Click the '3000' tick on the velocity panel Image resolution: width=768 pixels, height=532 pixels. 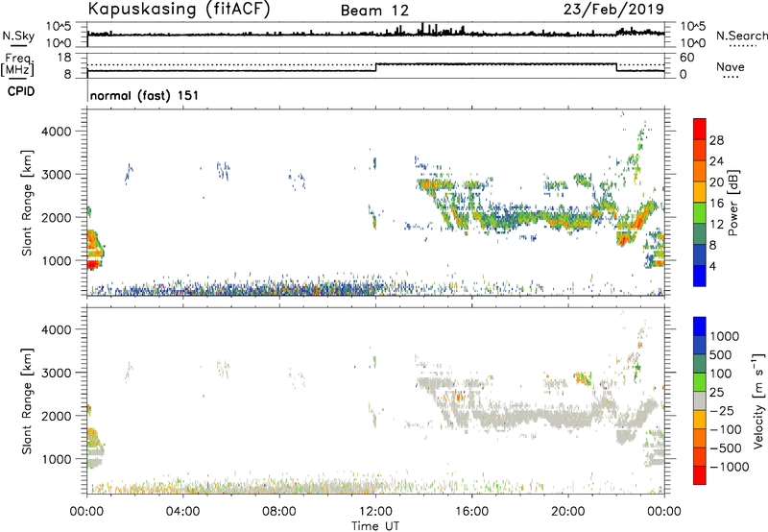[x=56, y=373]
